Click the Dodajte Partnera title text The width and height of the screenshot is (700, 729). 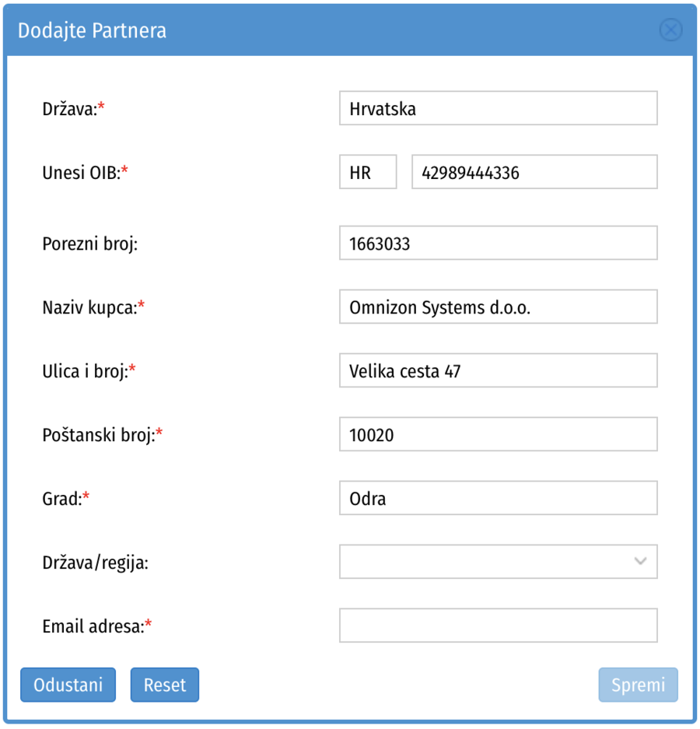coord(92,30)
